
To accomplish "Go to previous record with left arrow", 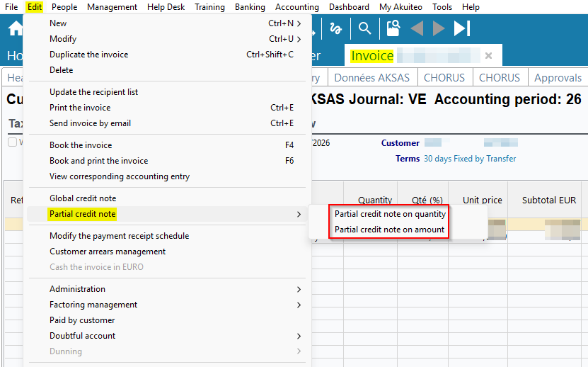I will (417, 28).
